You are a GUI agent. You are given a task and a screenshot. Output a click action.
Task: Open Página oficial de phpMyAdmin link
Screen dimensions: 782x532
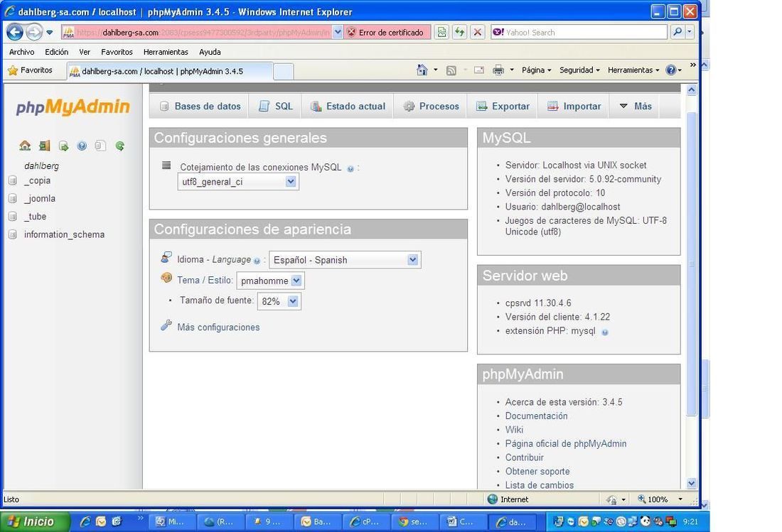coord(566,444)
